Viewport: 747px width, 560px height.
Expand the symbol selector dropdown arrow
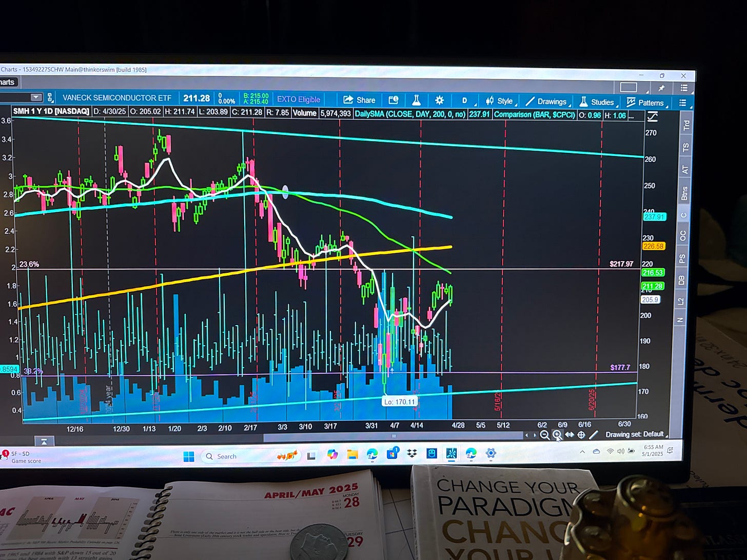click(36, 97)
